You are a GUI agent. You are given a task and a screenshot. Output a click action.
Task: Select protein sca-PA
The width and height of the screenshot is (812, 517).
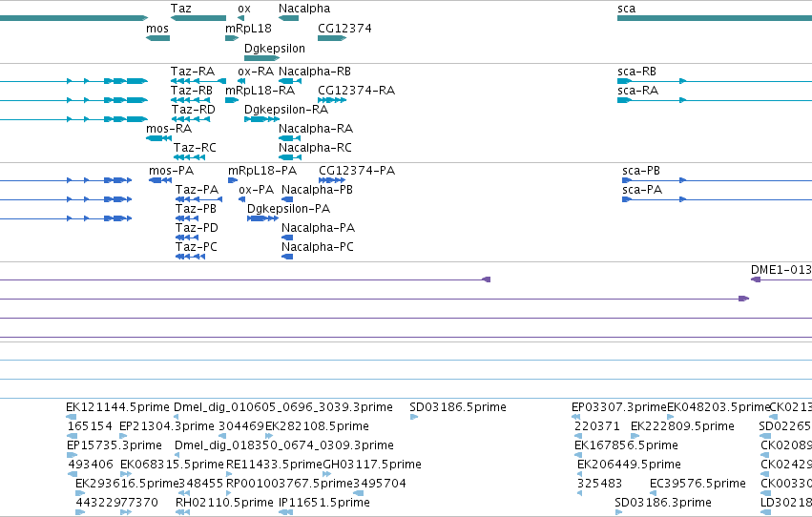coord(717,199)
